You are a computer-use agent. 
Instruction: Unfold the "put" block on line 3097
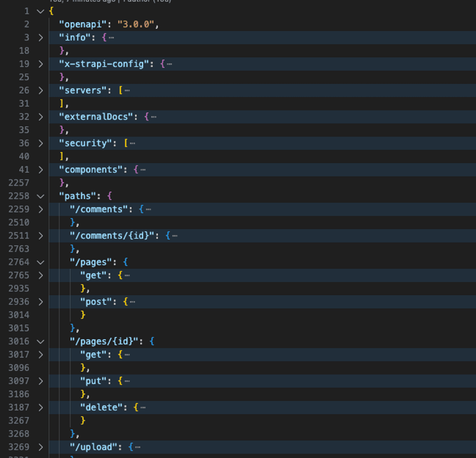41,381
